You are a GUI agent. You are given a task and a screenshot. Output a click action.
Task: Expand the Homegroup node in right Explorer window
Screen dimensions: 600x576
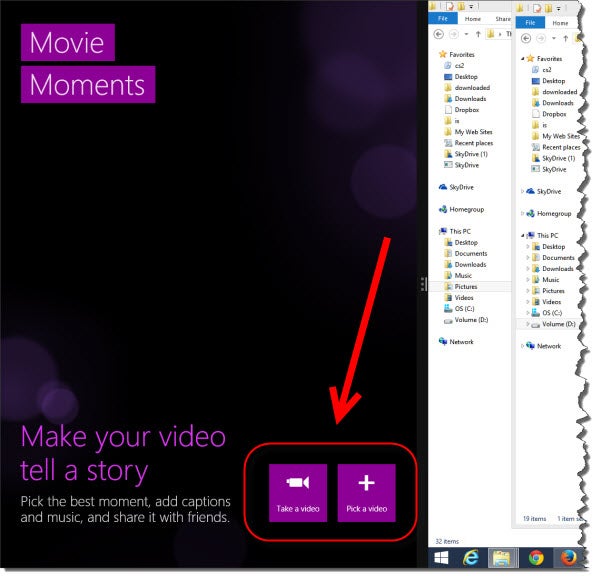pos(523,213)
